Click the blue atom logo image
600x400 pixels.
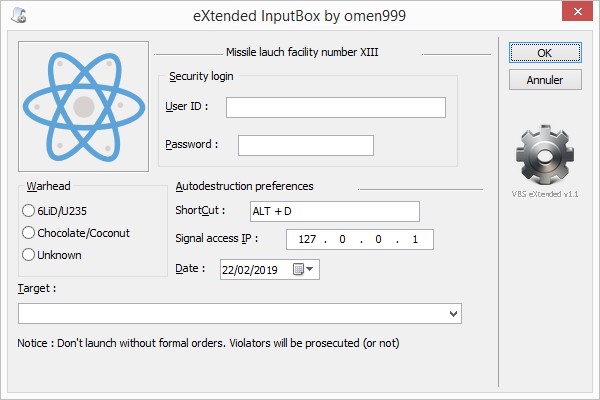[x=83, y=106]
